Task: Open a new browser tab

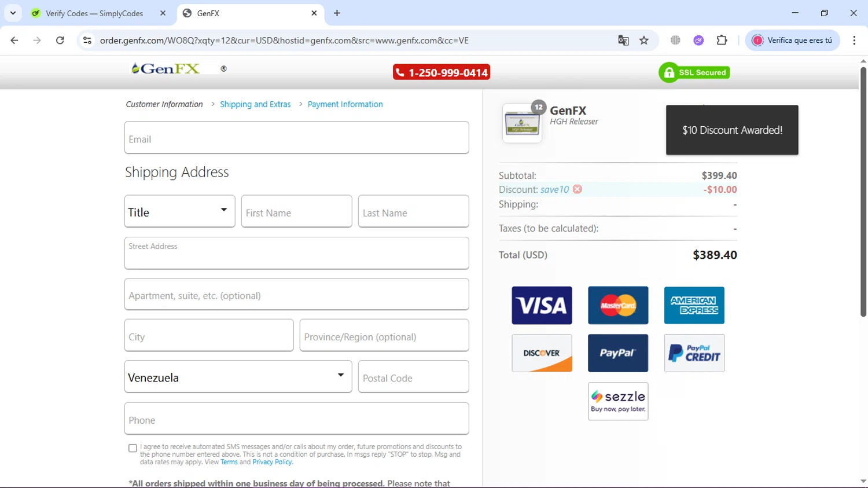Action: [337, 13]
